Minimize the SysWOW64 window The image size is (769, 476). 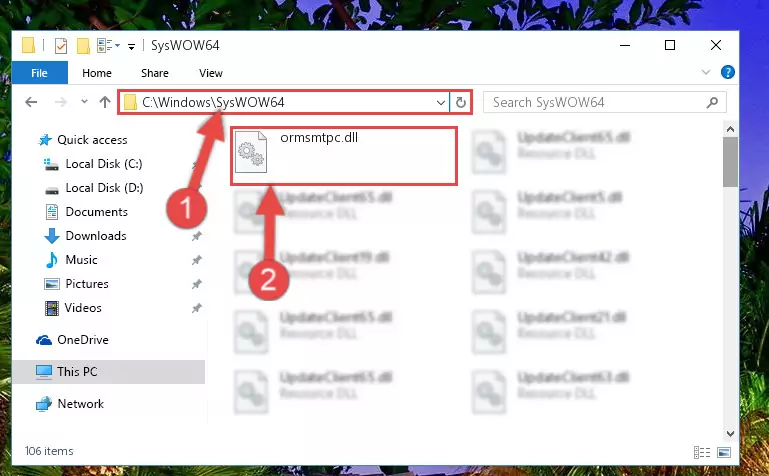(x=625, y=46)
